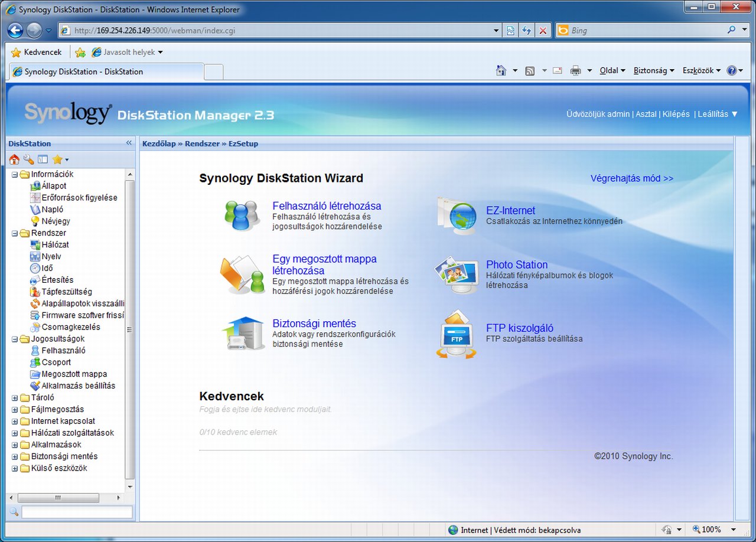Screen dimensions: 756x542
Task: Click the Kilépés logout link
Action: click(x=676, y=114)
